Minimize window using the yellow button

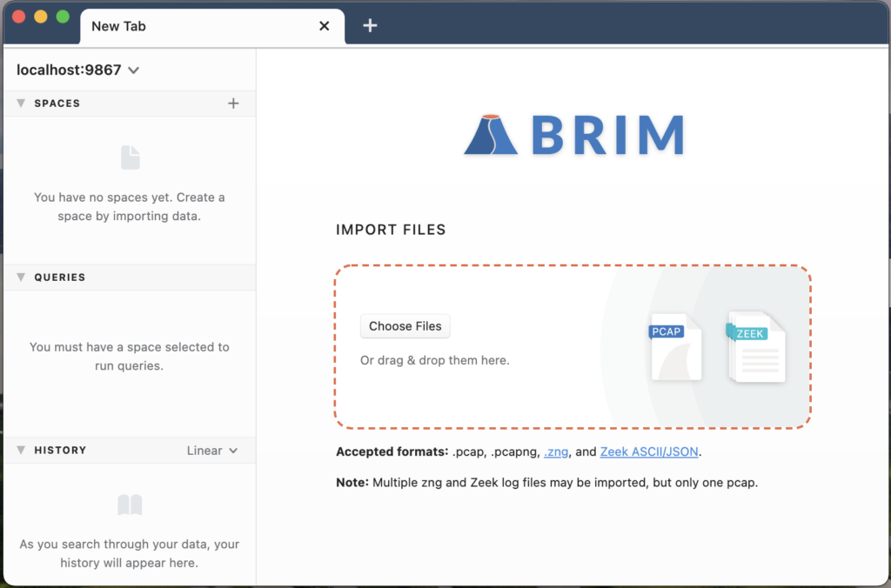pos(41,17)
